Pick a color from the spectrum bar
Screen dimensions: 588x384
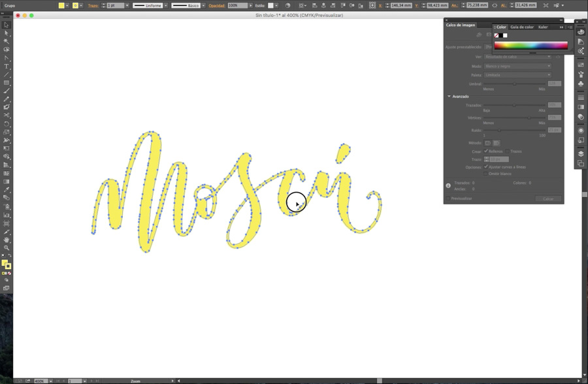click(x=531, y=46)
